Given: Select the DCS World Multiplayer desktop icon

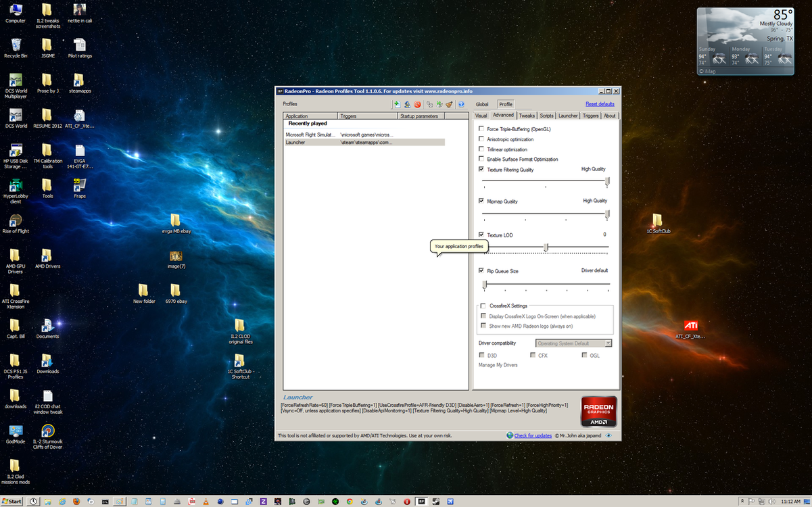Looking at the screenshot, I should click(x=16, y=86).
